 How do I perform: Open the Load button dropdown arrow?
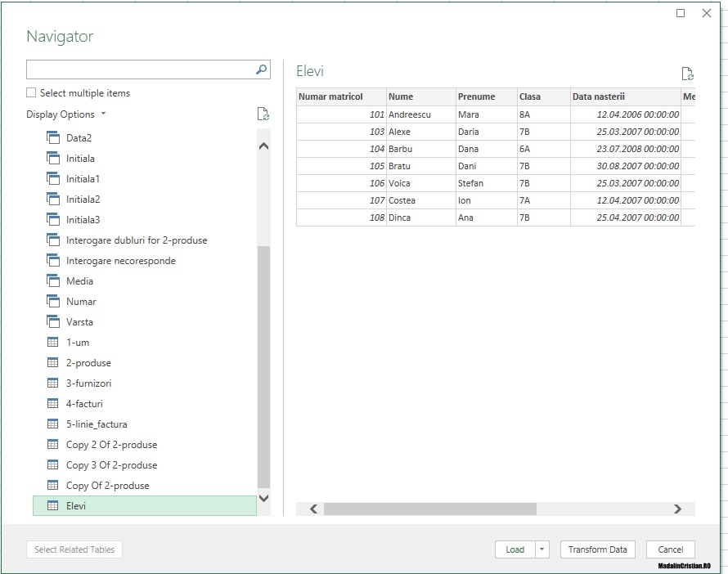542,549
